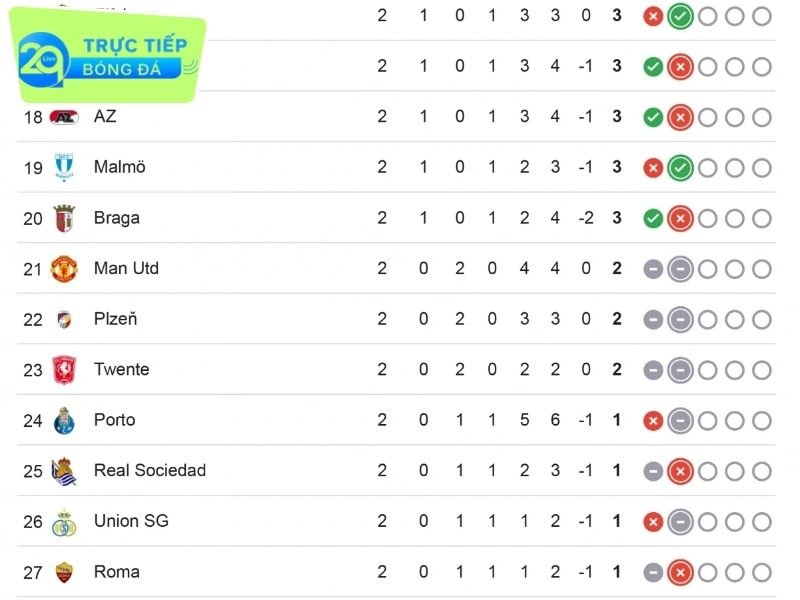Open the Real Sociedad team name link
Image resolution: width=800 pixels, height=600 pixels.
pos(149,470)
